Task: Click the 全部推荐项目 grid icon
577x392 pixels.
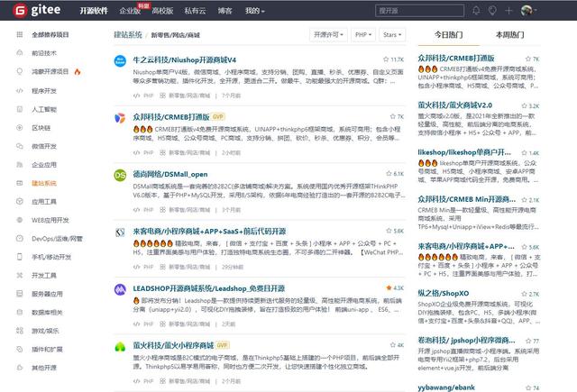Action: click(x=20, y=34)
